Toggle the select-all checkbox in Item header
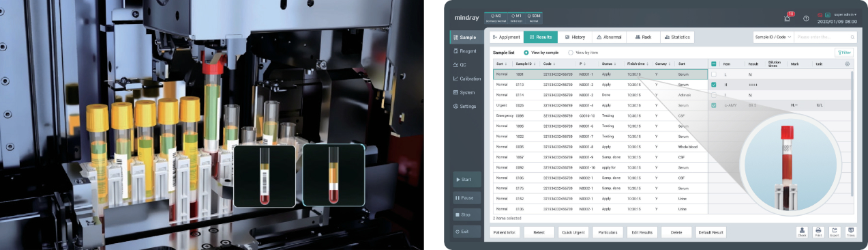 coord(714,64)
